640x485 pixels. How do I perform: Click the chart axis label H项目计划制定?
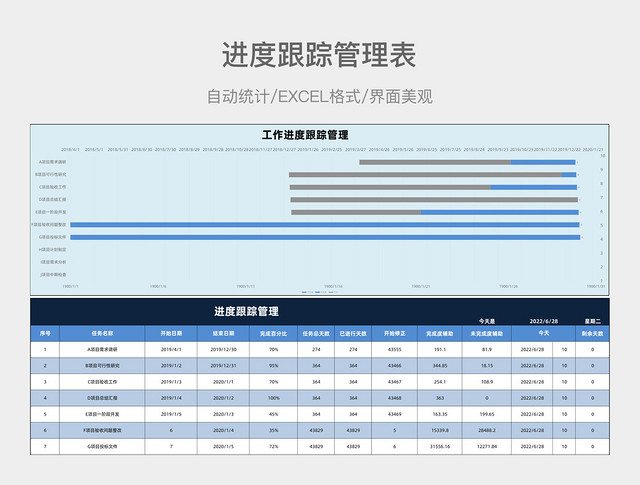coord(53,249)
